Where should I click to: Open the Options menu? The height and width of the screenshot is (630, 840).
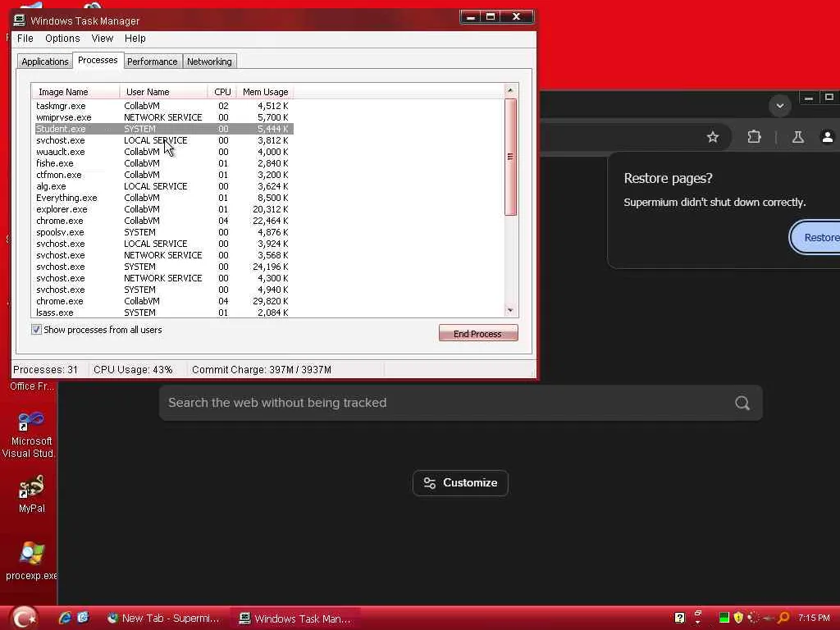[x=62, y=39]
